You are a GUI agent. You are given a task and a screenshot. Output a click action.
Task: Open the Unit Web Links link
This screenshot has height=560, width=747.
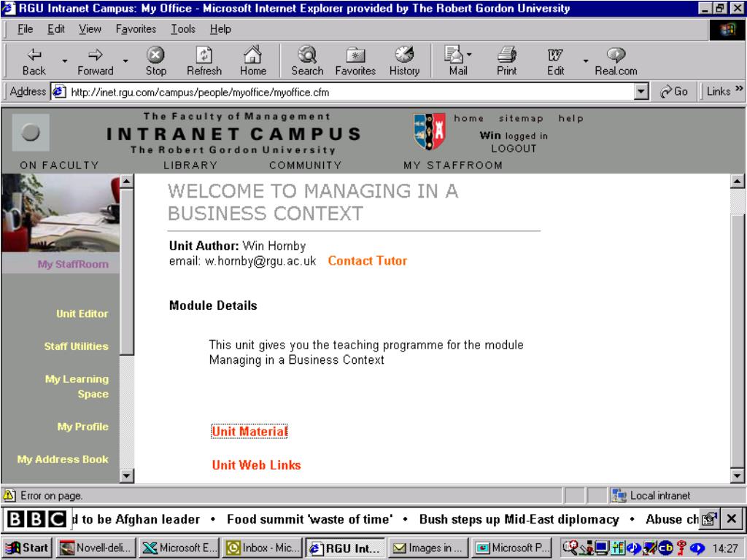256,465
